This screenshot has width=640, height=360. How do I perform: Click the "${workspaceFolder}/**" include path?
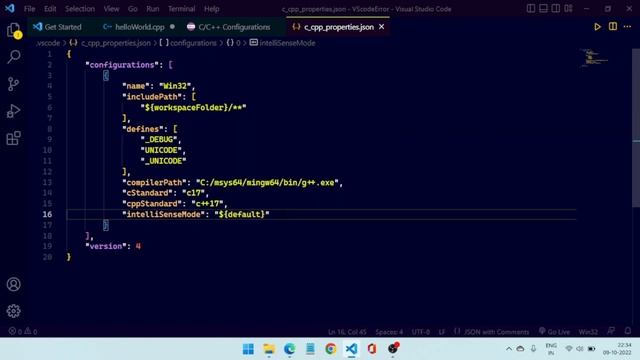(x=193, y=107)
